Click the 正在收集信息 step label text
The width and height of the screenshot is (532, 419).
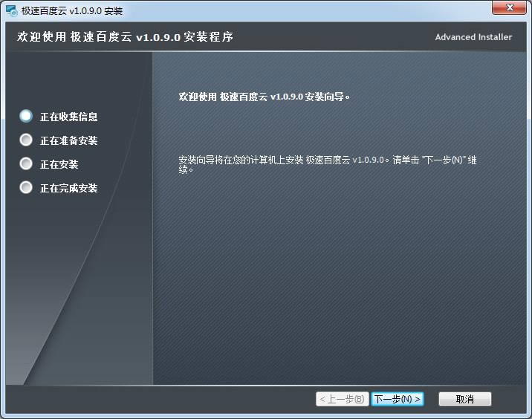(68, 117)
